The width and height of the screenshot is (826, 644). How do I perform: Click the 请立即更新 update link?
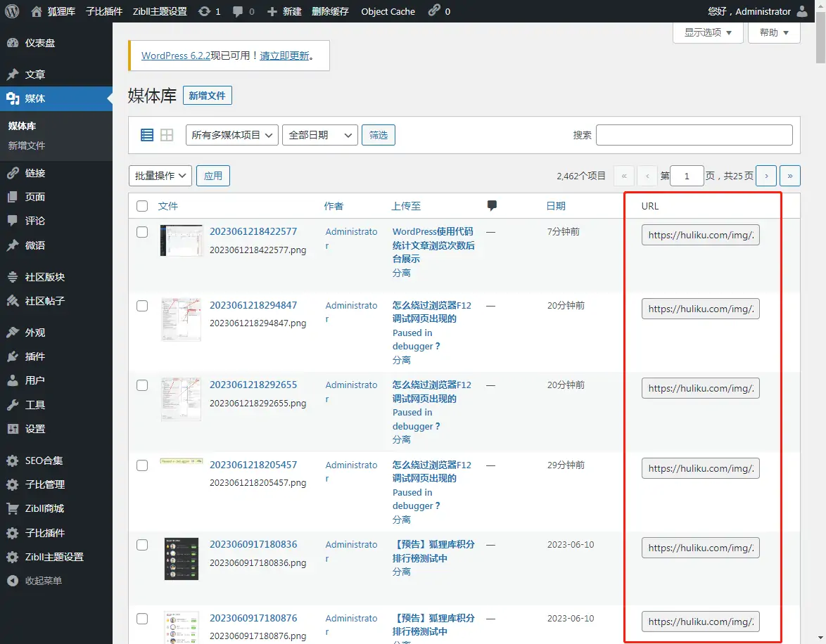(285, 56)
